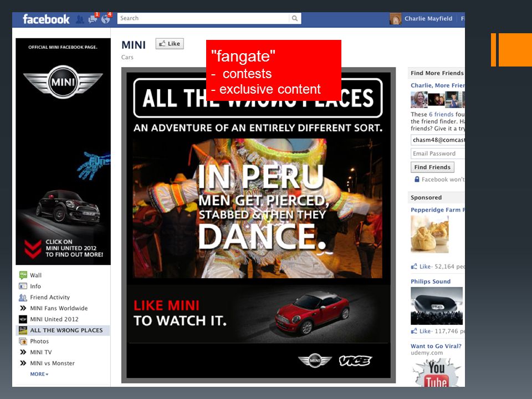Click Philips Sound ad image
The width and height of the screenshot is (532, 399).
(x=437, y=306)
